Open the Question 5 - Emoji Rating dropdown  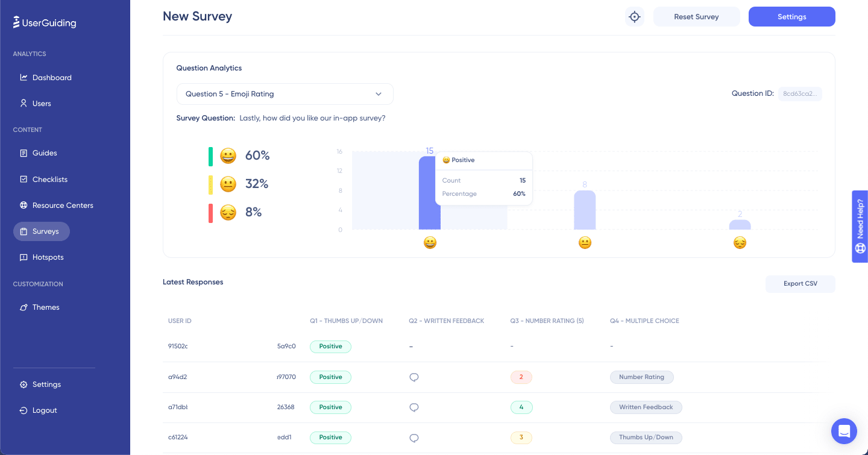coord(285,94)
